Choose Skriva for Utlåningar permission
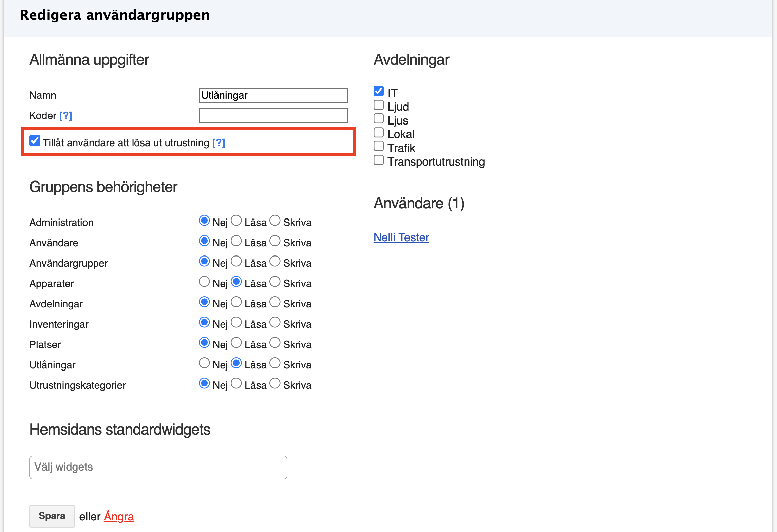The width and height of the screenshot is (777, 532). [x=275, y=363]
